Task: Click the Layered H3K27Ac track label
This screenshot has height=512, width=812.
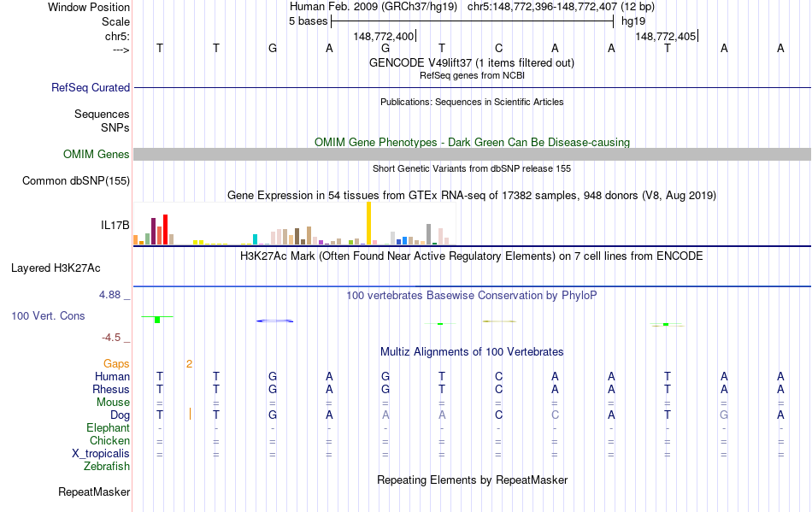Action: point(56,268)
